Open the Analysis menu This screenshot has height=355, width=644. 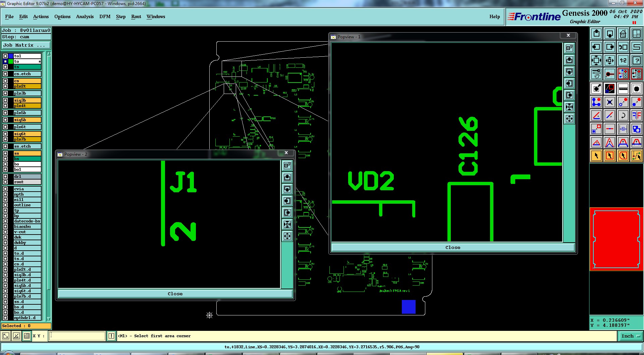[x=85, y=16]
